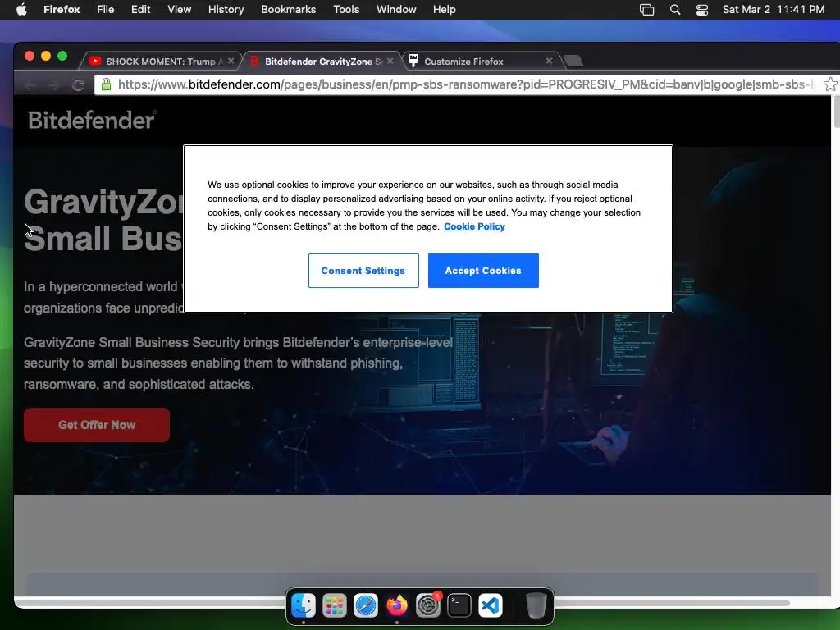Launch Visual Studio Code from the Dock
840x630 pixels.
click(491, 606)
